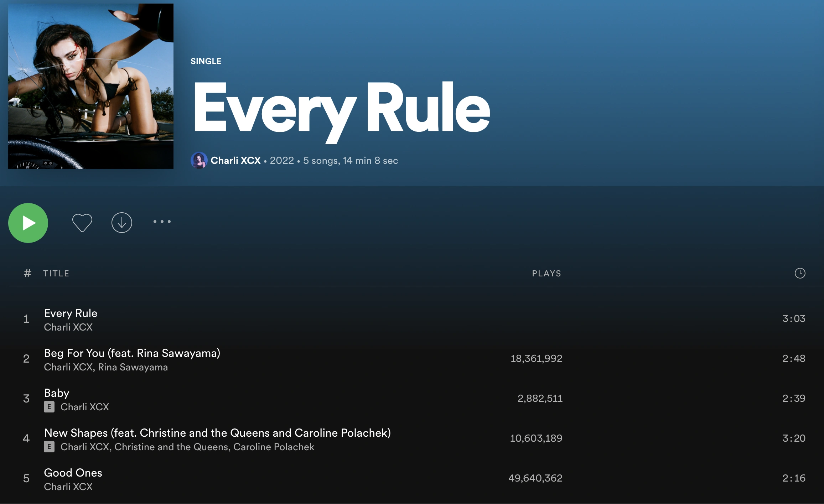The height and width of the screenshot is (504, 824).
Task: Click the clock duration column icon
Action: 800,273
